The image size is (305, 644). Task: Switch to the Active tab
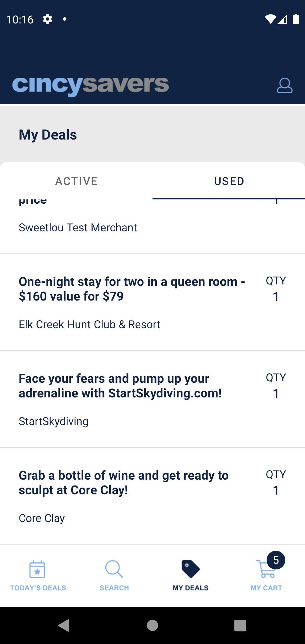click(x=76, y=181)
